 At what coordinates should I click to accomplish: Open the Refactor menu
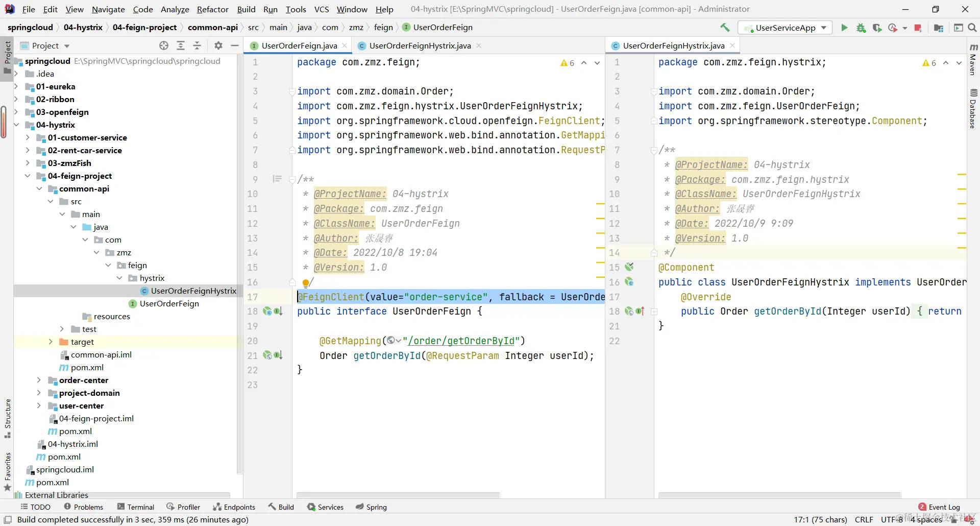(213, 9)
